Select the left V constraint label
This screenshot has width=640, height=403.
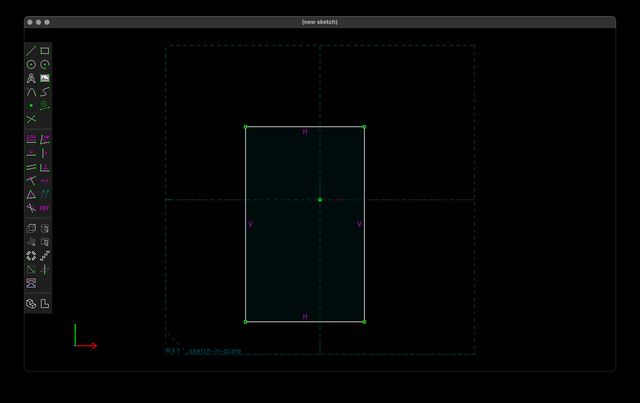[x=251, y=224]
